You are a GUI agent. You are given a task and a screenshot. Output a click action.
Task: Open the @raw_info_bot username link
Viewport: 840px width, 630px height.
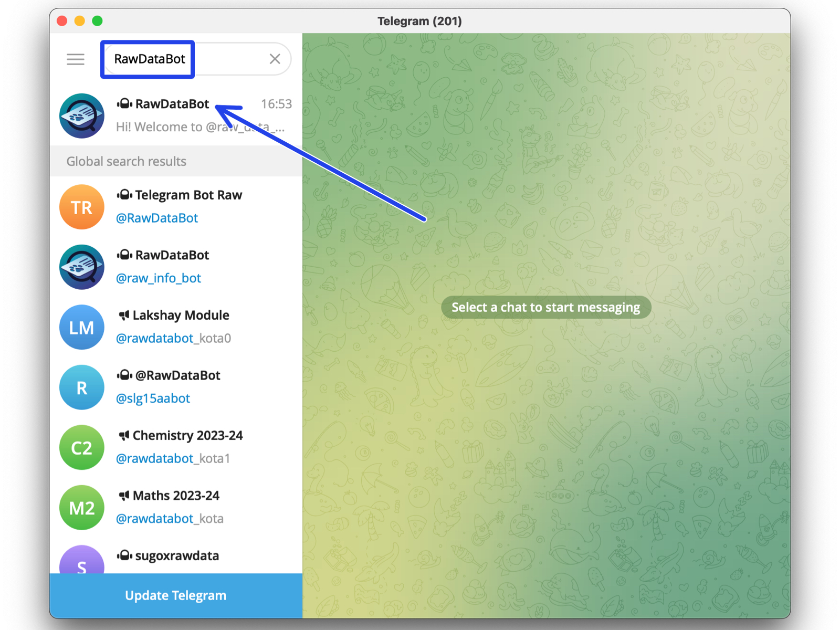[x=159, y=278]
